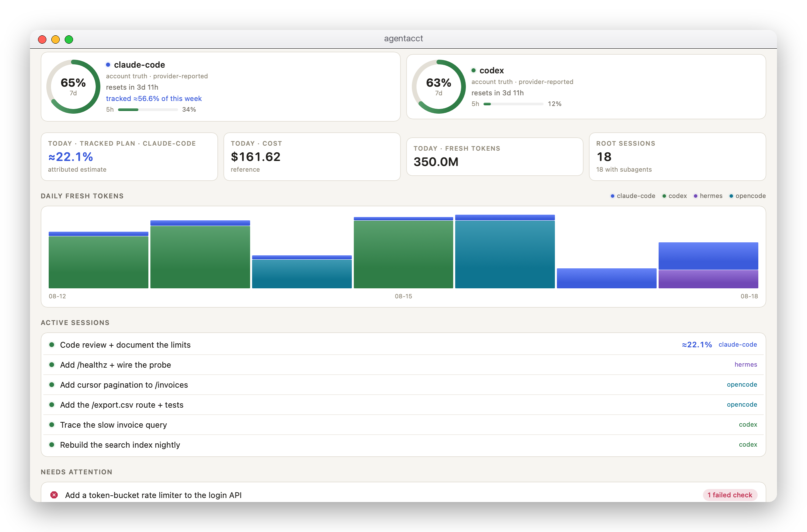Image resolution: width=807 pixels, height=532 pixels.
Task: Click 'resets in 3d 11h' under codex
Action: [498, 93]
